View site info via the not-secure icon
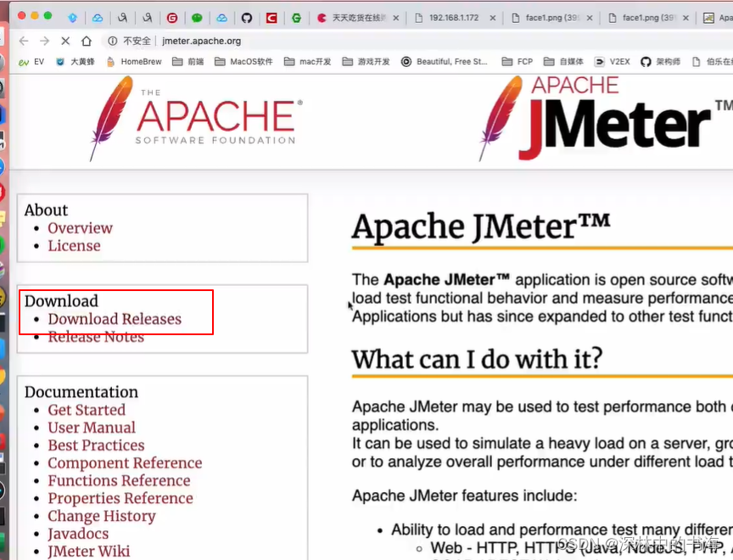 (x=113, y=41)
